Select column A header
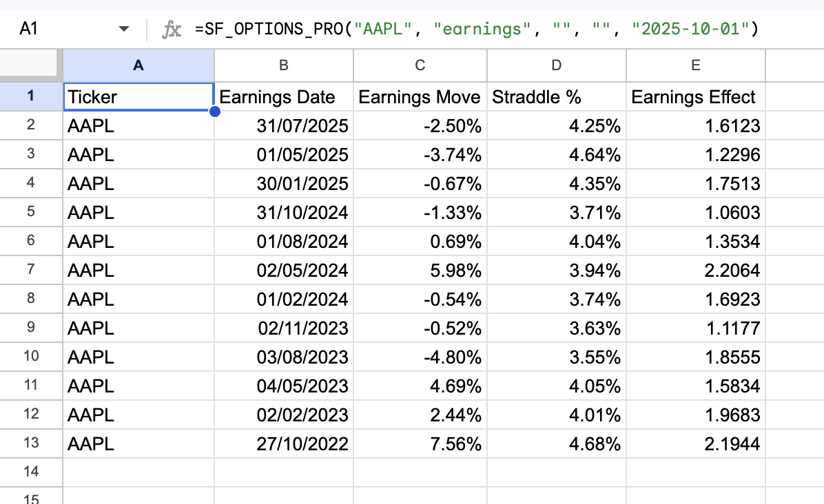 (138, 65)
